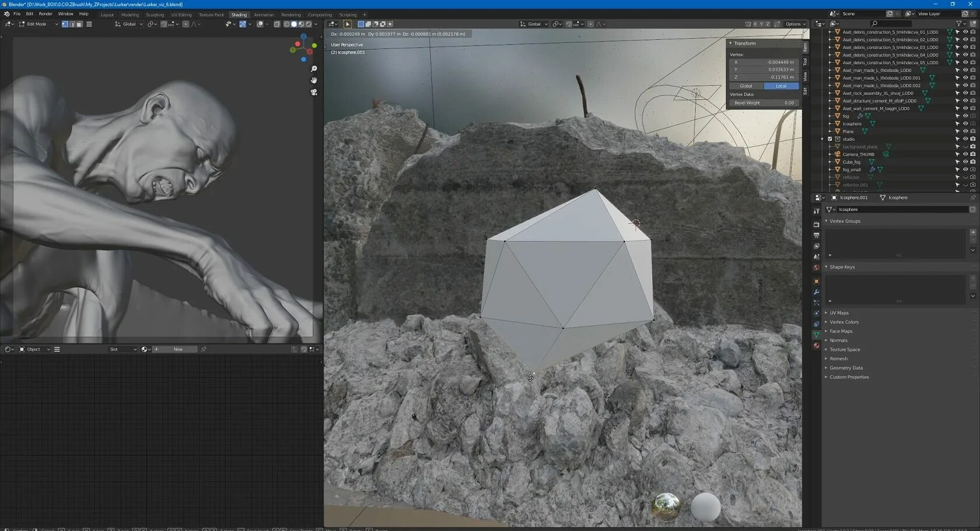Open the Edit Mode dropdown

point(38,24)
